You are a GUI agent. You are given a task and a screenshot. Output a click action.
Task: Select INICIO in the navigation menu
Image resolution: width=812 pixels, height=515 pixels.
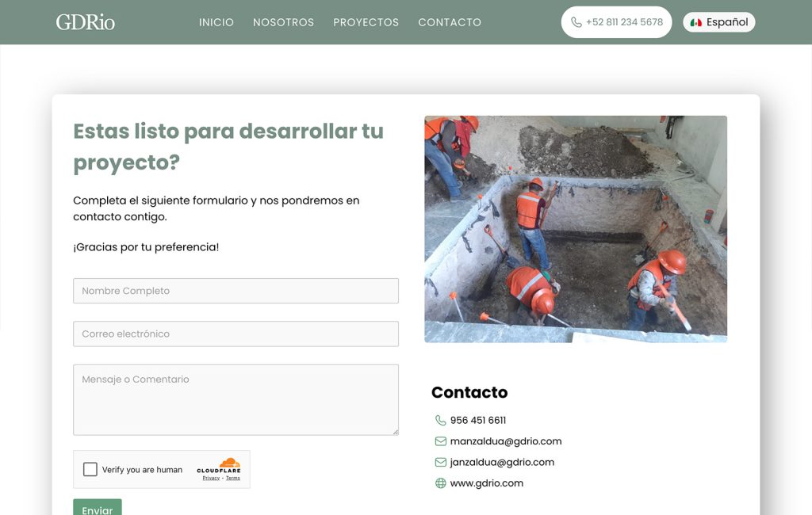(216, 22)
